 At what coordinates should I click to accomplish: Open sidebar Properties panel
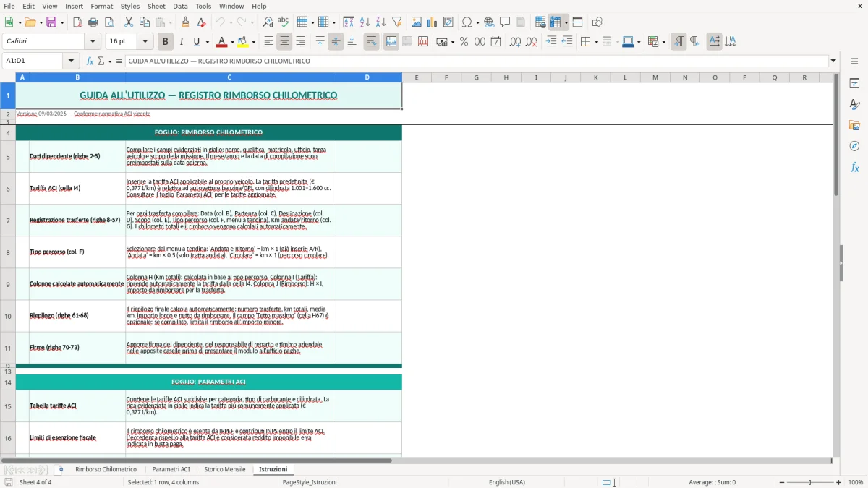[854, 83]
